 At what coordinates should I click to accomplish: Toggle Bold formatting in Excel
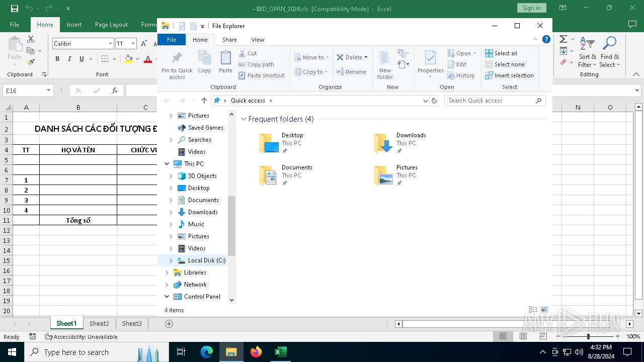[x=57, y=59]
